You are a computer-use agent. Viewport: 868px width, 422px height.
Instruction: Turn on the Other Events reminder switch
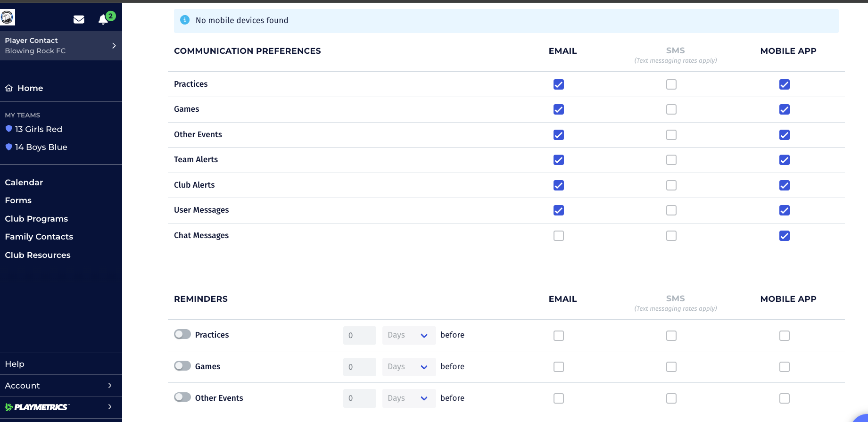coord(182,397)
